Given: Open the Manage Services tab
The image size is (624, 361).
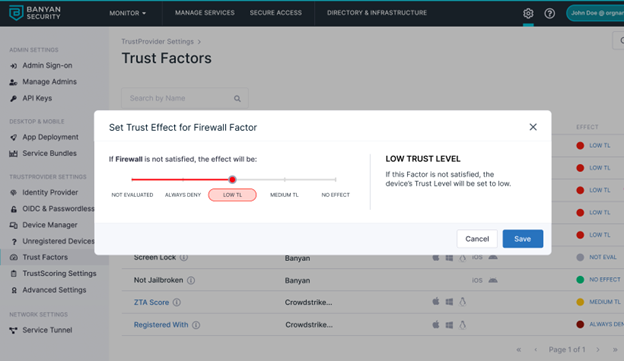Looking at the screenshot, I should 205,13.
